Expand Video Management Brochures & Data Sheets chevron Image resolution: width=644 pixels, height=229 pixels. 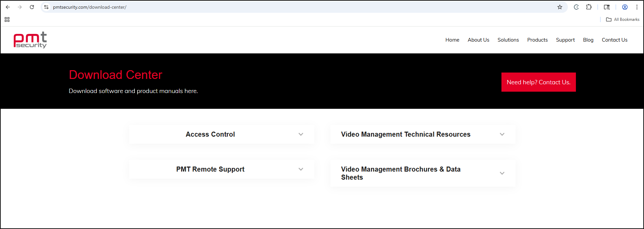click(502, 173)
